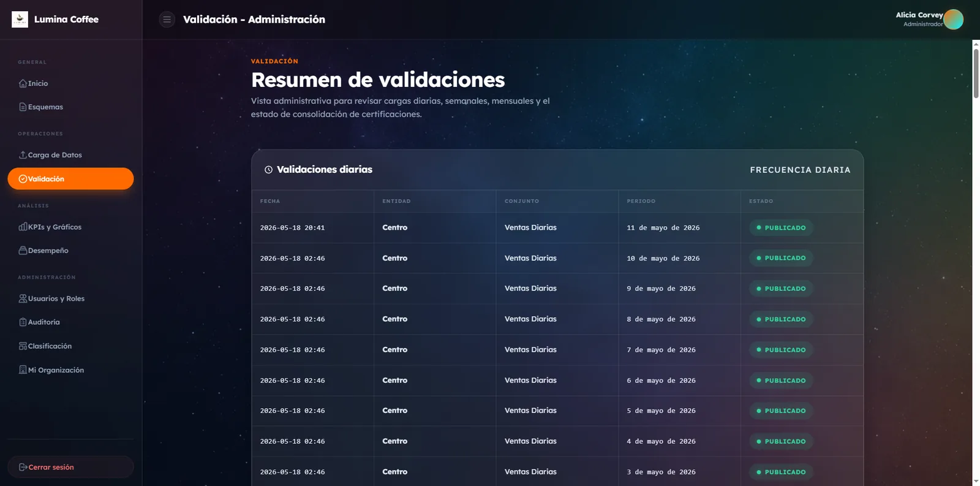Open Usuarios y Roles administration

coord(70,298)
